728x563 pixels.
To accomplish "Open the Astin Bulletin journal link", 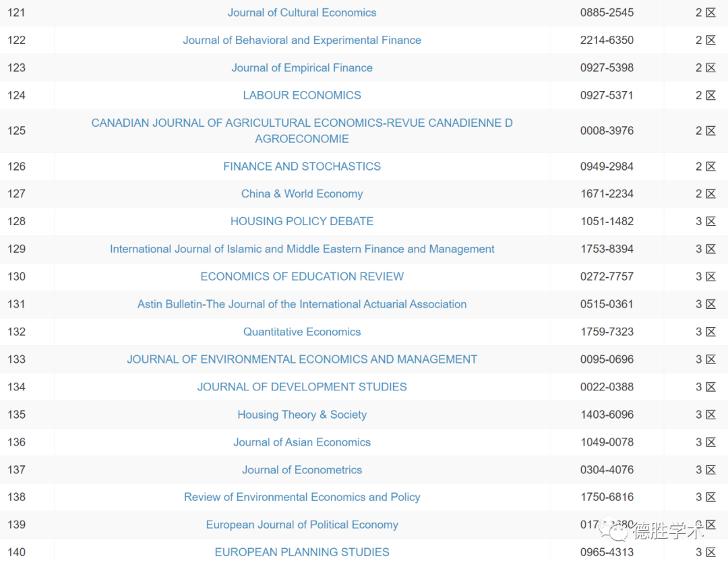I will pyautogui.click(x=302, y=304).
